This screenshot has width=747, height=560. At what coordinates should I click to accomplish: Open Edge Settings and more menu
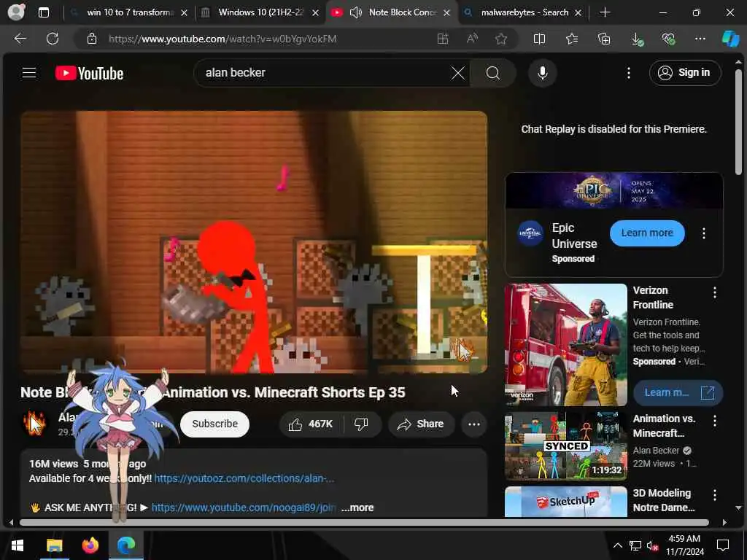click(x=700, y=39)
